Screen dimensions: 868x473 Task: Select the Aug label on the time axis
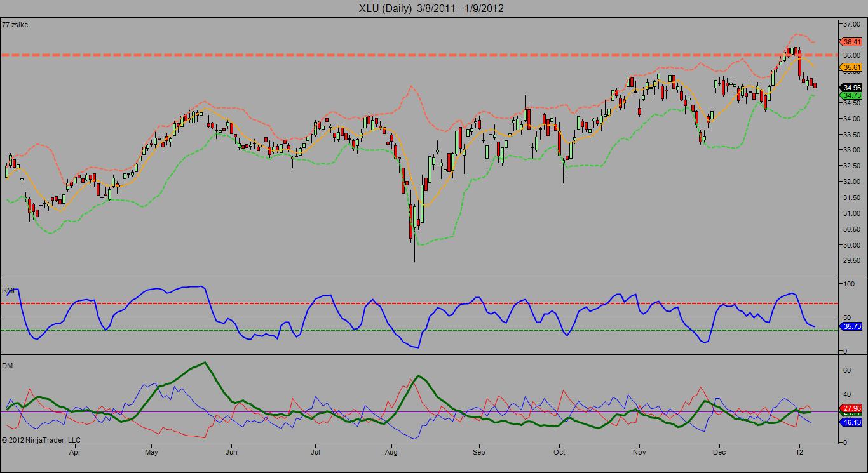tap(391, 453)
